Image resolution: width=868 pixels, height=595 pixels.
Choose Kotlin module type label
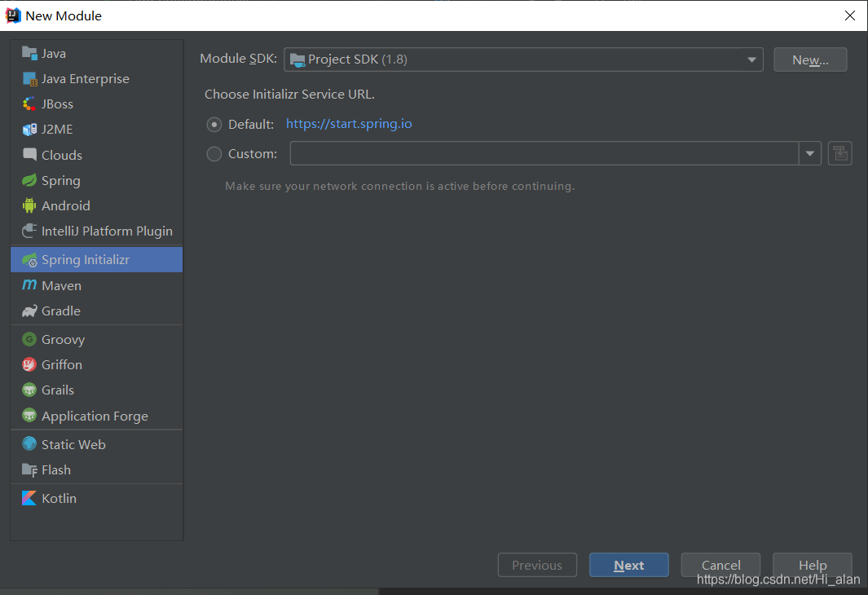(59, 498)
